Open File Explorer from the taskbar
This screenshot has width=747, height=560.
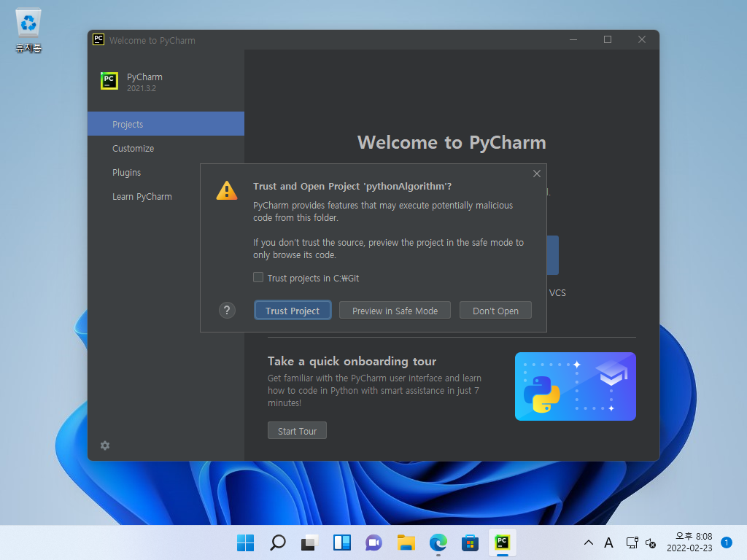point(406,542)
